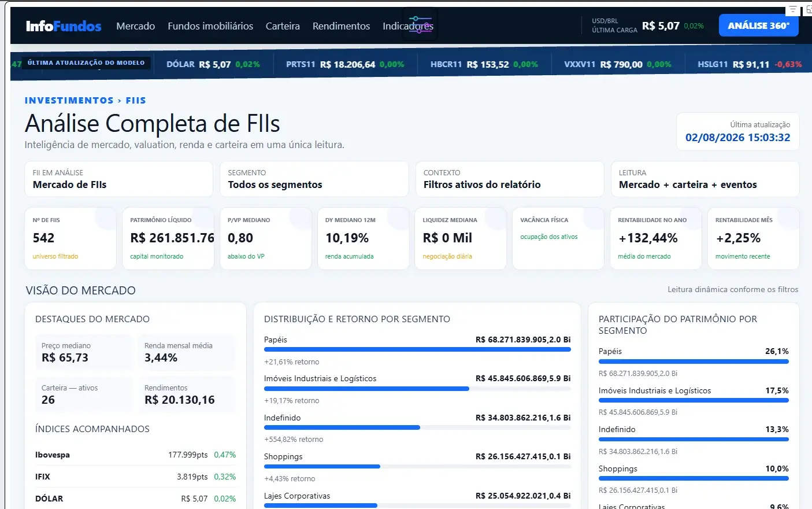812x509 pixels.
Task: Click the INVESTIMENTOS breadcrumb link
Action: tap(69, 101)
